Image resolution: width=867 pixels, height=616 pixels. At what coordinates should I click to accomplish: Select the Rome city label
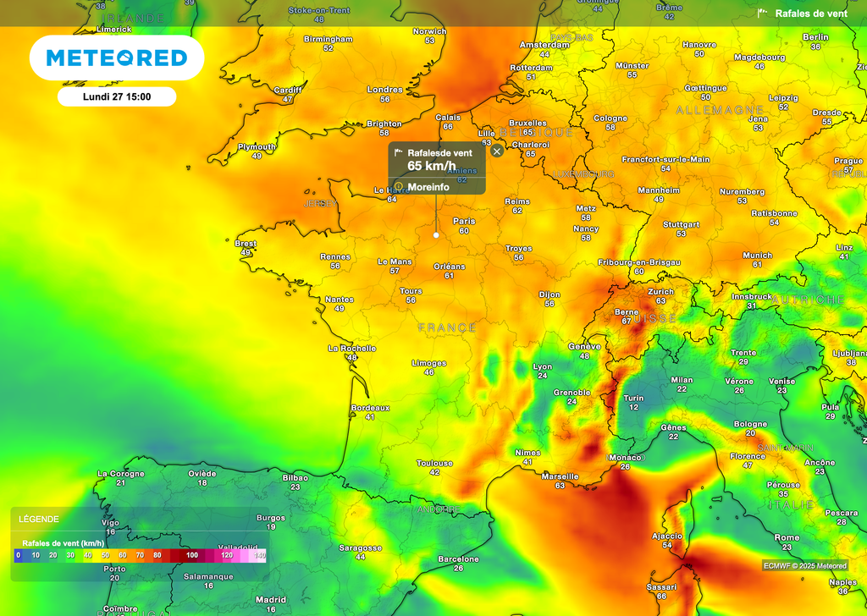point(787,537)
